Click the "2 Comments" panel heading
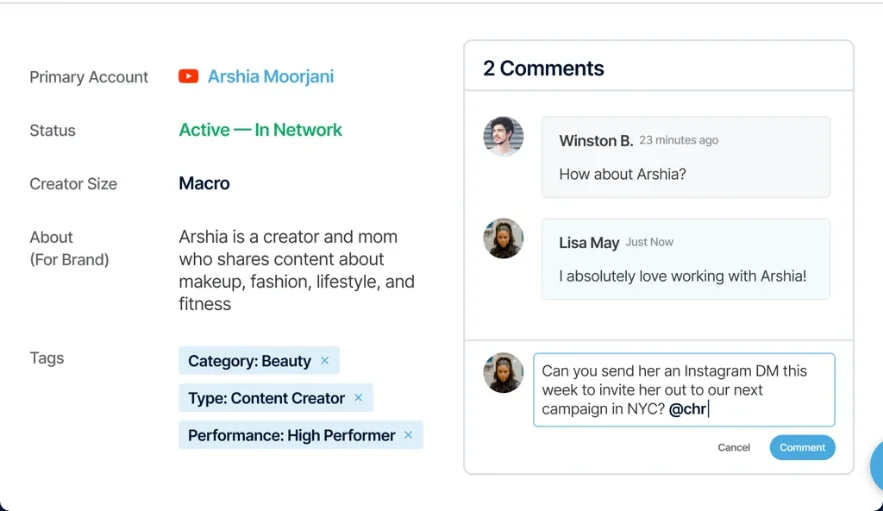This screenshot has height=511, width=883. (x=543, y=68)
